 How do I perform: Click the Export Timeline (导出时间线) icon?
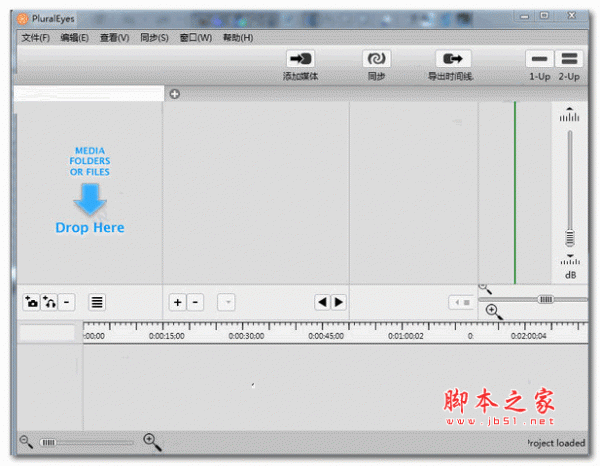pos(453,59)
